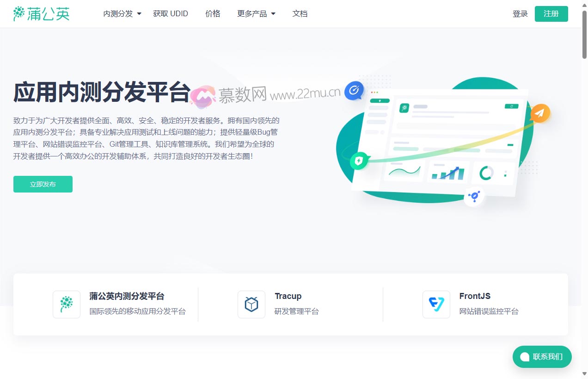588x379 pixels.
Task: Click the green lightning shield icon
Action: tap(359, 161)
